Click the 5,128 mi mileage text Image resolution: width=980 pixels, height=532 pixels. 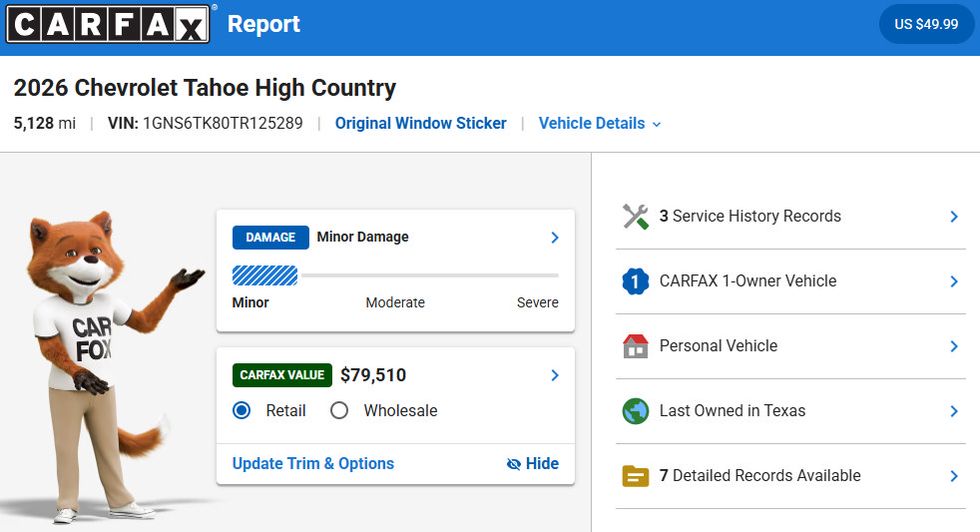(44, 123)
